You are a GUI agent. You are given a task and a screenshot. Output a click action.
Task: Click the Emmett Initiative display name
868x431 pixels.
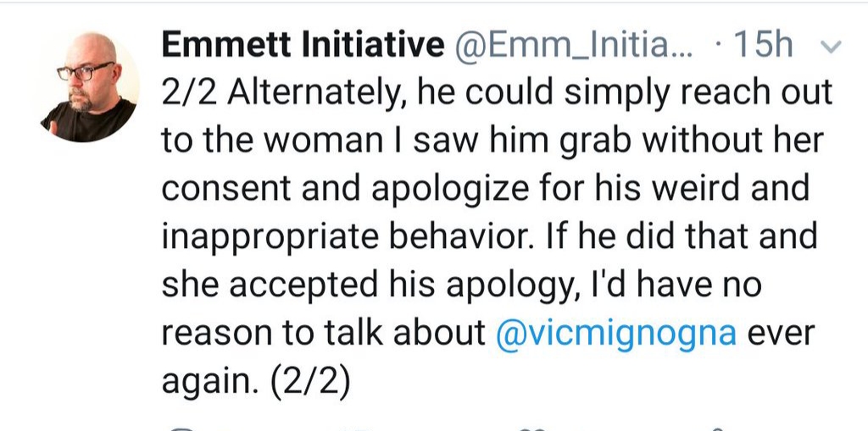pos(303,46)
